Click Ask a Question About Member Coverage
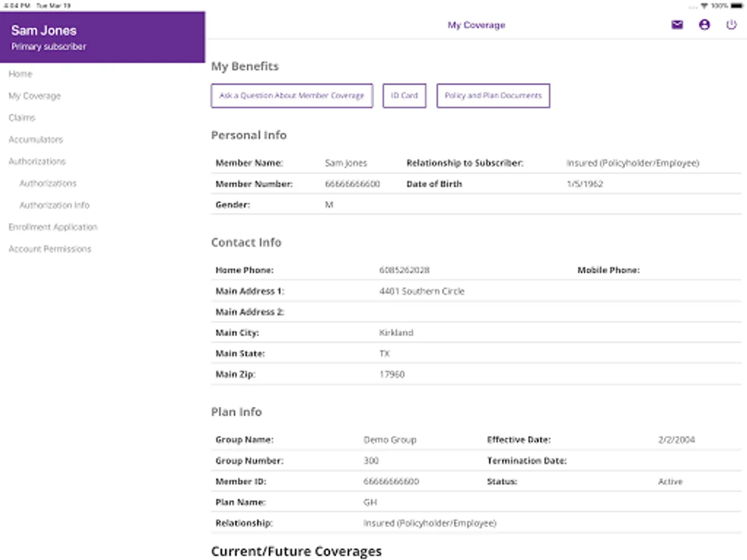The height and width of the screenshot is (560, 747). coord(292,96)
